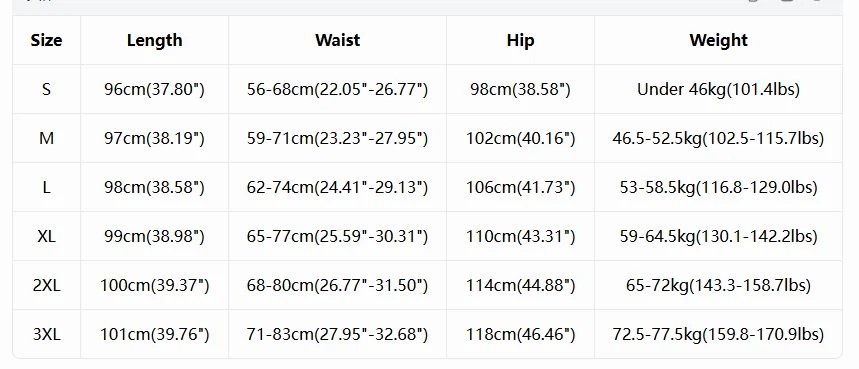The height and width of the screenshot is (369, 859).
Task: Select the 2XL size row label
Action: pos(47,285)
